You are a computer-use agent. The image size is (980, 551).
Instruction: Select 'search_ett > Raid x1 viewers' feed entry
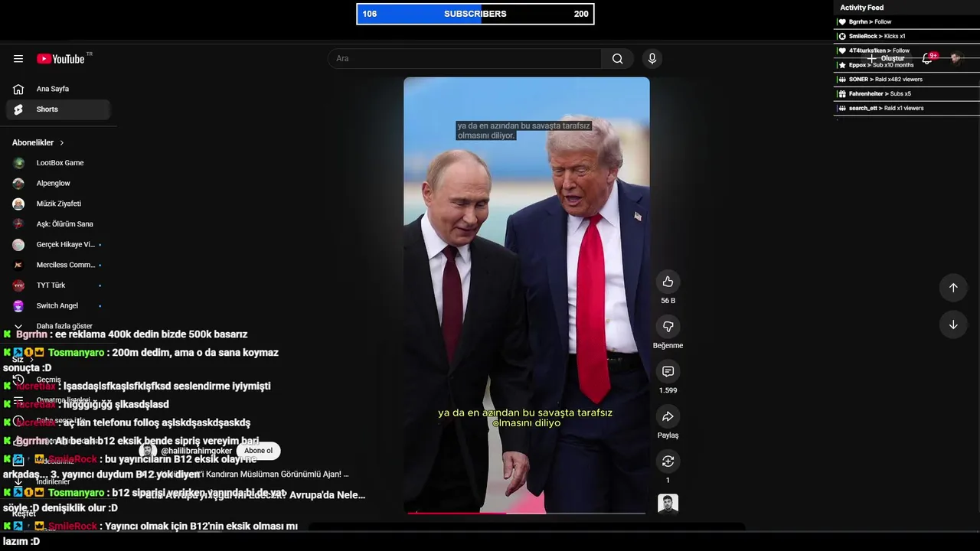[906, 109]
